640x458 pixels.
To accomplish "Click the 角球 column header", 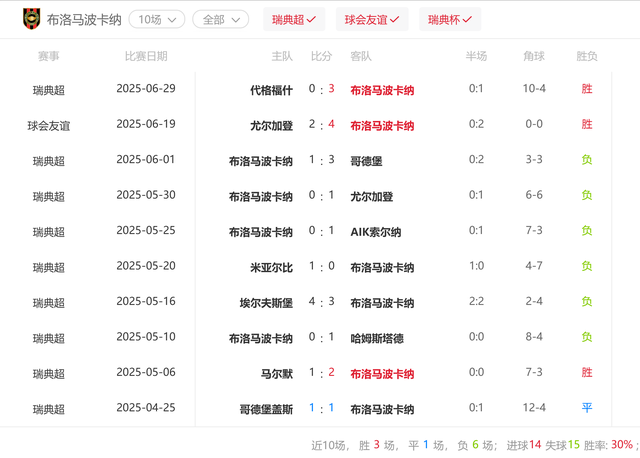I will pyautogui.click(x=534, y=56).
